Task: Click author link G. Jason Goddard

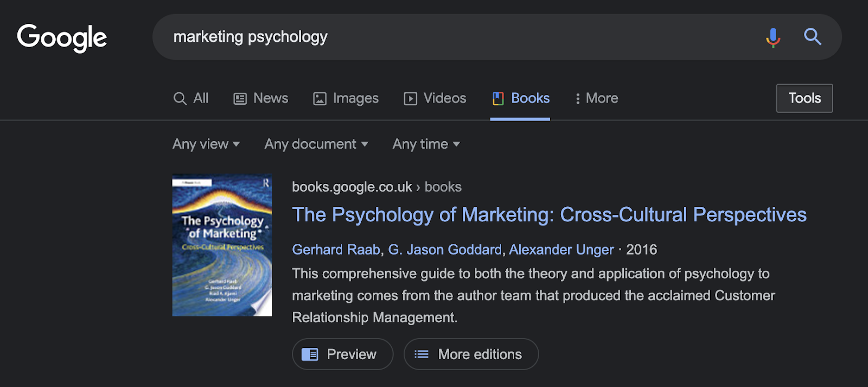Action: pyautogui.click(x=445, y=250)
